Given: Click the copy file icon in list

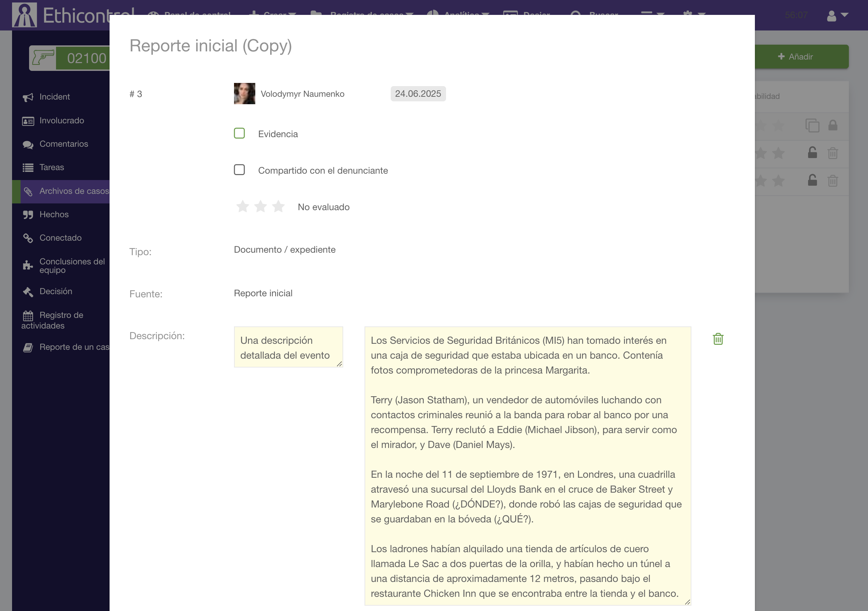Looking at the screenshot, I should pos(812,125).
